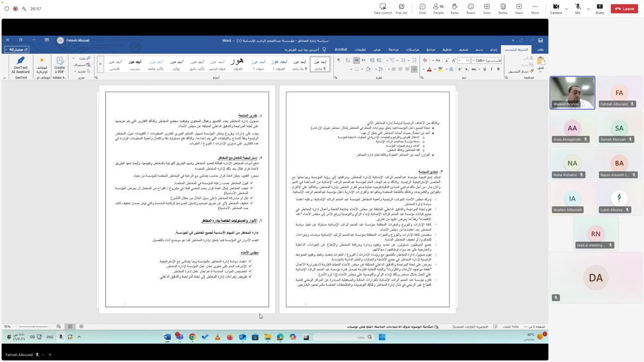Adjust the Word zoom slider
Screen dimensions: 644x362
pyautogui.click(x=34, y=327)
